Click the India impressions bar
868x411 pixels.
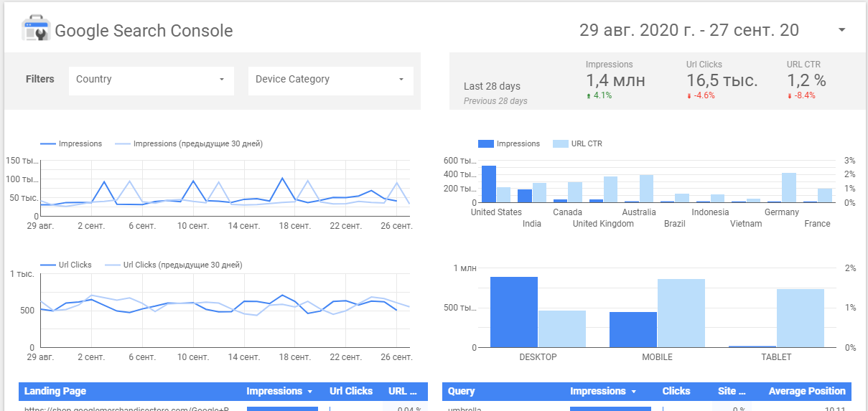tap(525, 196)
